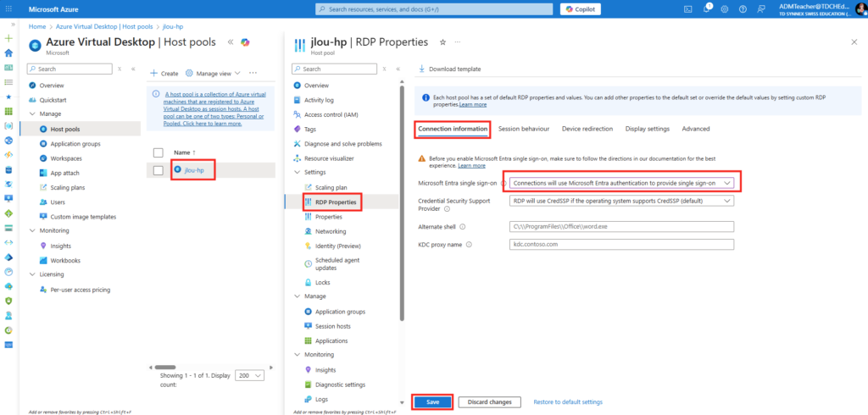Screen dimensions: 868x415
Task: Click Download template icon
Action: 423,69
